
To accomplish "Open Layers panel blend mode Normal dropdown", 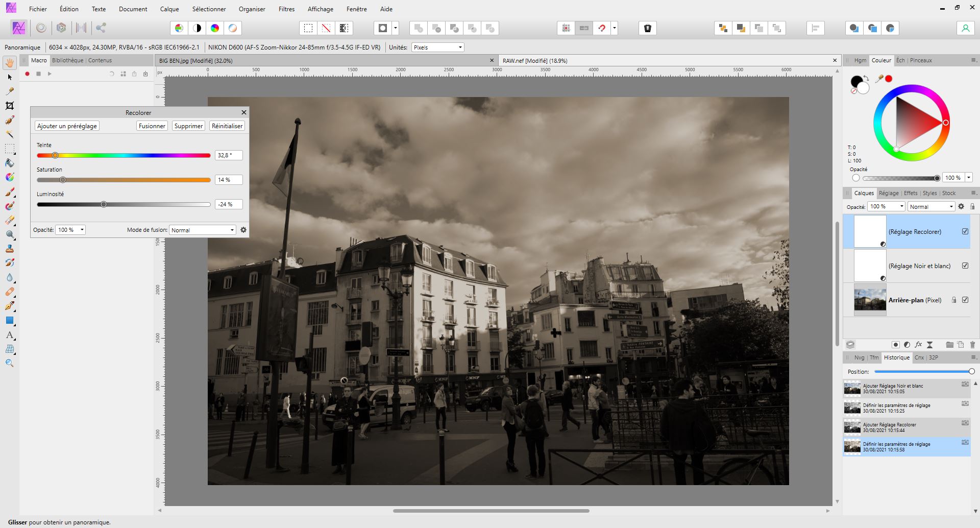I will [x=931, y=206].
